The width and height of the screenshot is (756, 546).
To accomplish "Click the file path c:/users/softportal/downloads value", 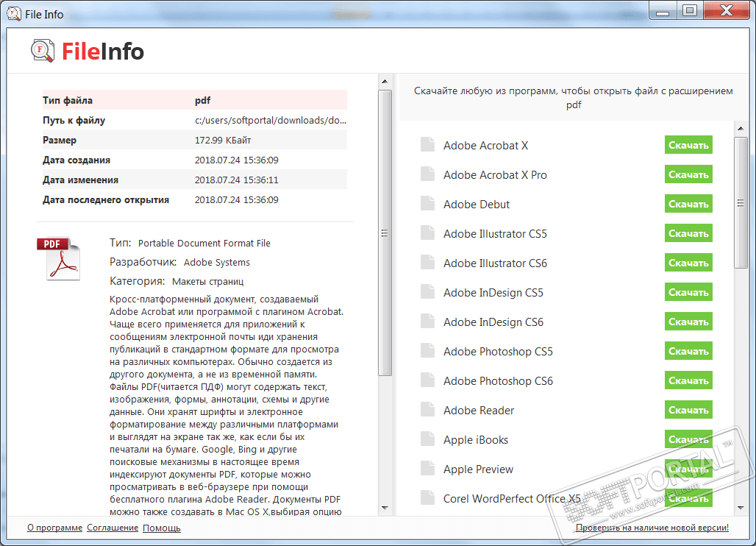I will [270, 120].
